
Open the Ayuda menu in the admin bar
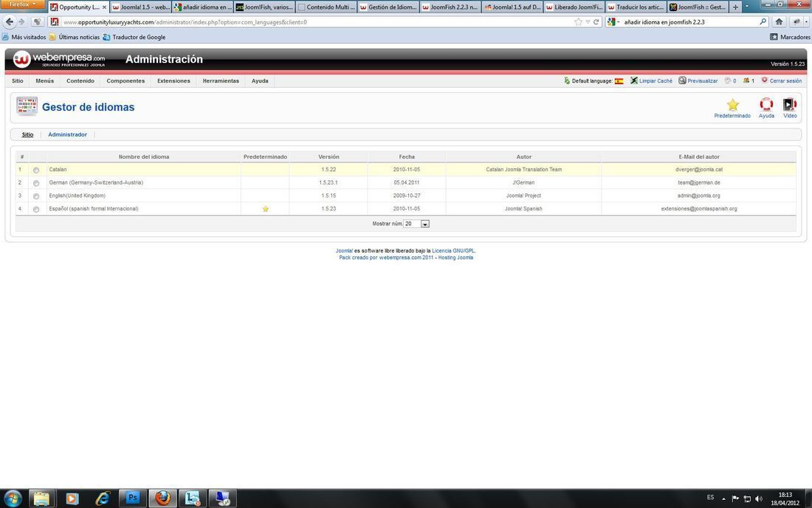point(260,80)
